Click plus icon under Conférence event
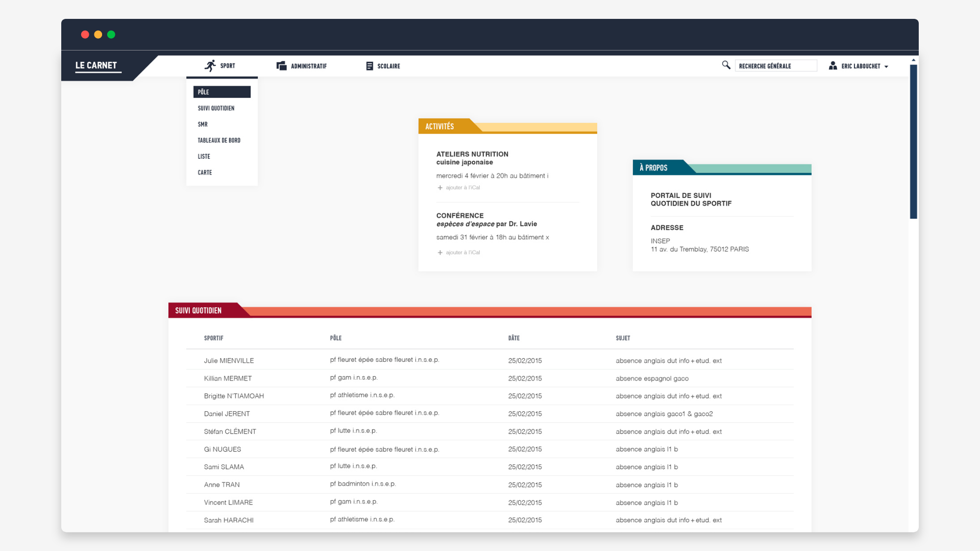The width and height of the screenshot is (980, 551). coord(440,253)
